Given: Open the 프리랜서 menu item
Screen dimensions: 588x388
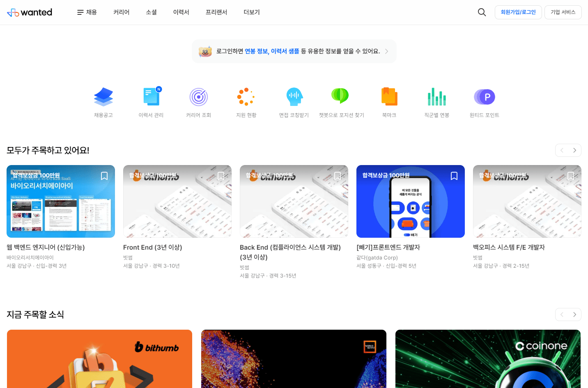Looking at the screenshot, I should click(x=216, y=12).
